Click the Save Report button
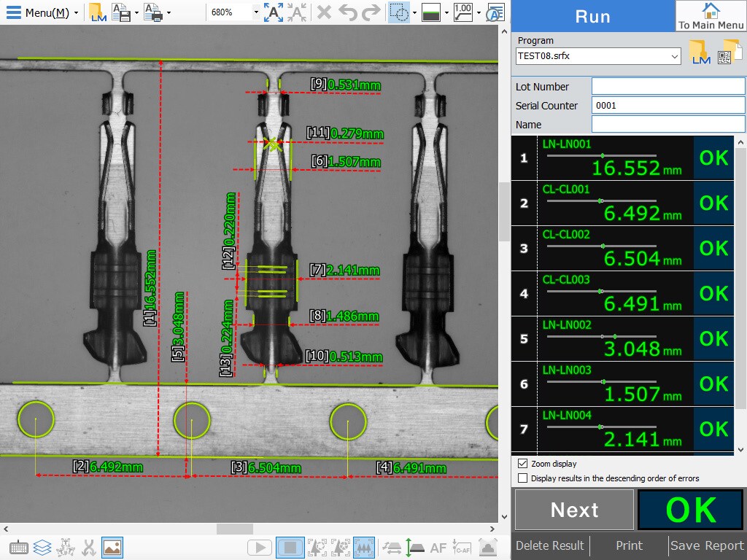Image resolution: width=747 pixels, height=560 pixels. coord(706,545)
